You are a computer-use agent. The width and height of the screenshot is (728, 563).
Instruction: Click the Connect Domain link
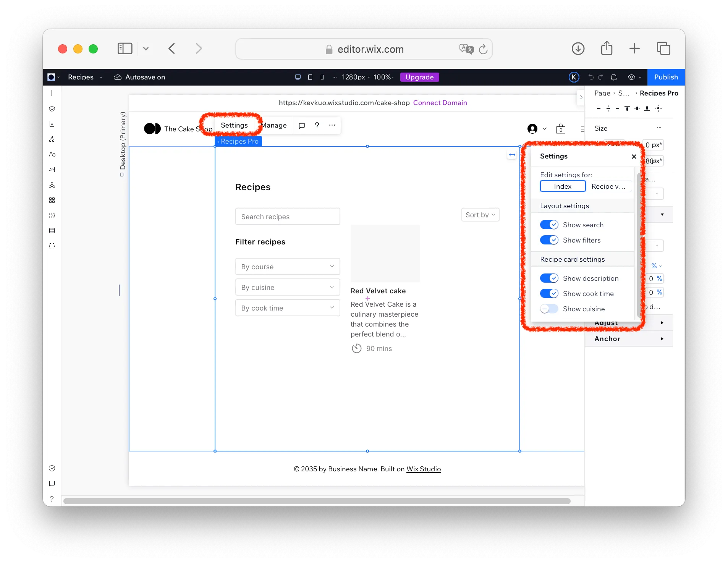(x=440, y=103)
